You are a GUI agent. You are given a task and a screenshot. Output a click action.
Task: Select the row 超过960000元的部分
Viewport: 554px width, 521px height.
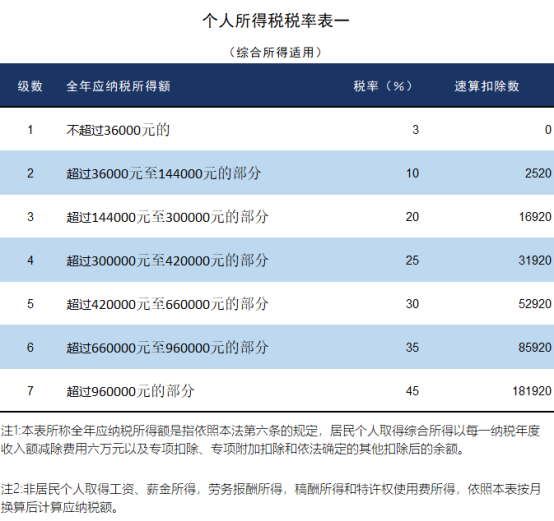[277, 390]
